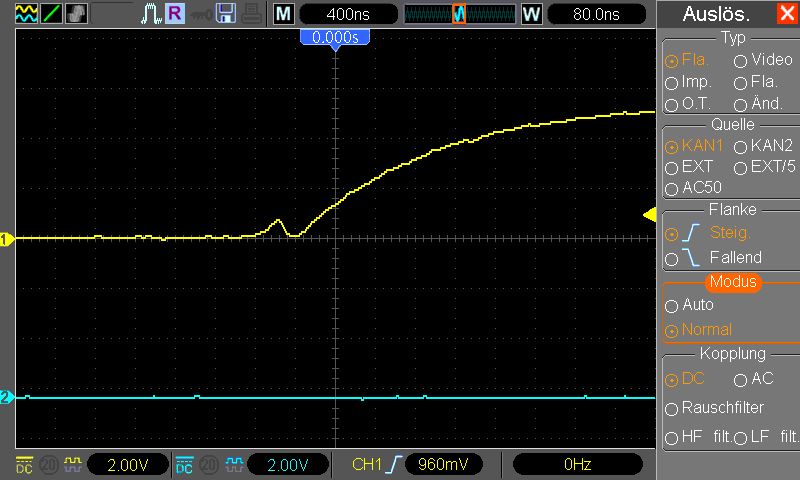Click the 0.000s trigger position marker
Viewport: 800px width, 480px height.
tap(335, 38)
